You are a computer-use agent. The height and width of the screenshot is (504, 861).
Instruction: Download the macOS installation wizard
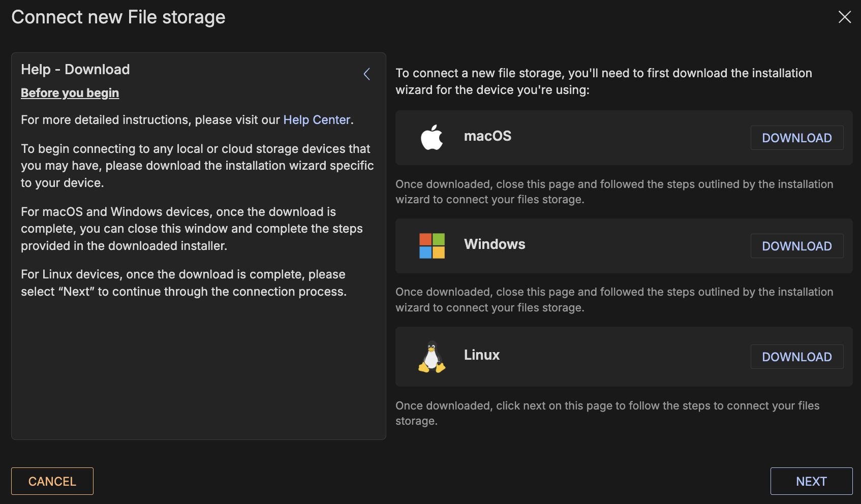pyautogui.click(x=796, y=138)
